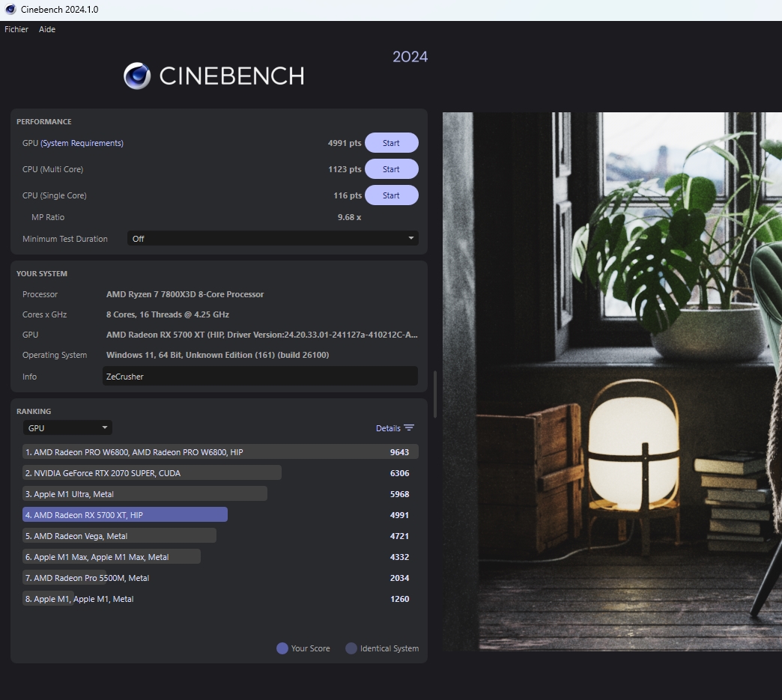Start the CPU Single Core test

click(x=392, y=195)
